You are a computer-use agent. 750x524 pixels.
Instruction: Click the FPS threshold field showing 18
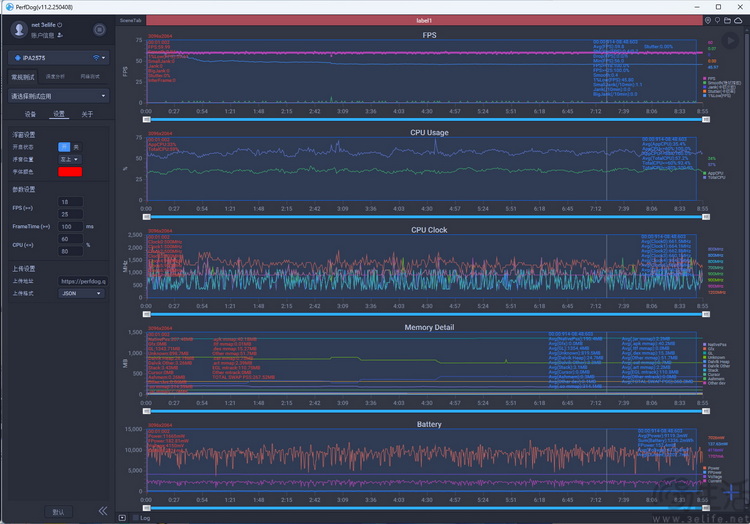point(70,202)
